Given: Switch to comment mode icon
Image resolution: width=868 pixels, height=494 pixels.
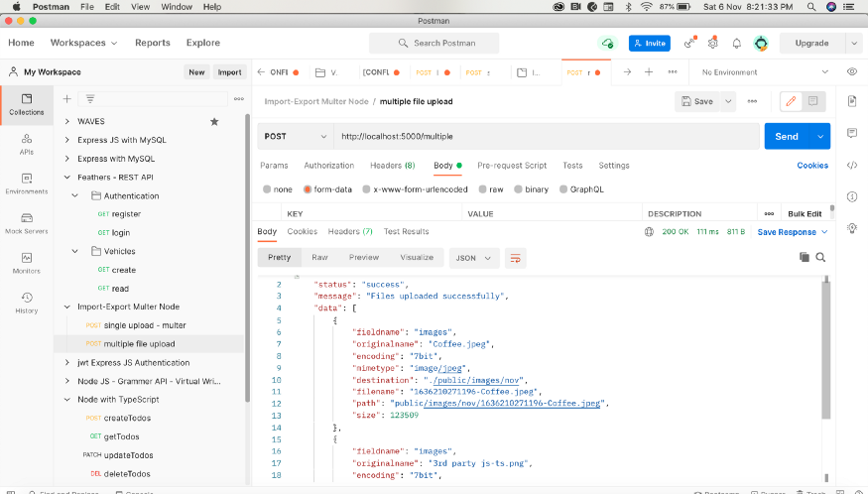Looking at the screenshot, I should click(x=812, y=101).
